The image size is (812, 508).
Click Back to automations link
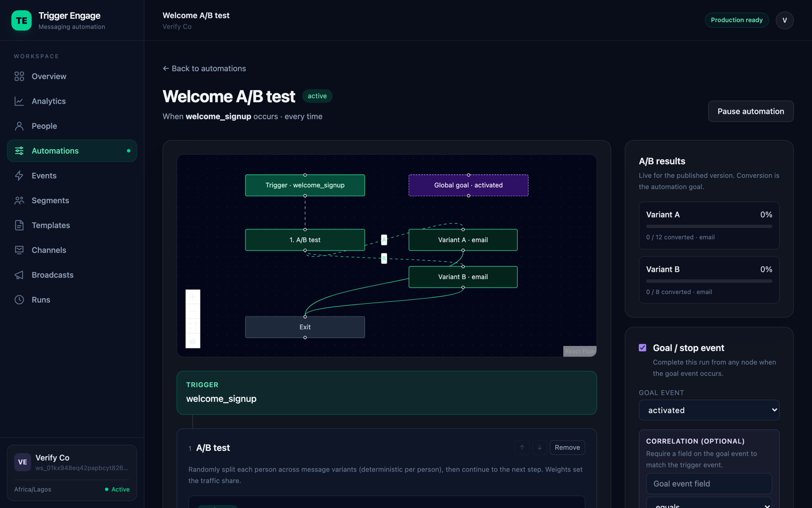coord(204,69)
